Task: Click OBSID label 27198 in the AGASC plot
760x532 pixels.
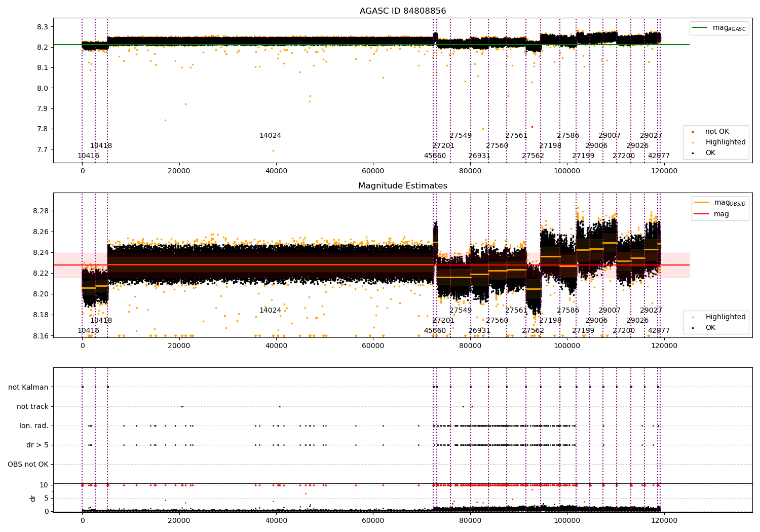Action: click(x=550, y=146)
